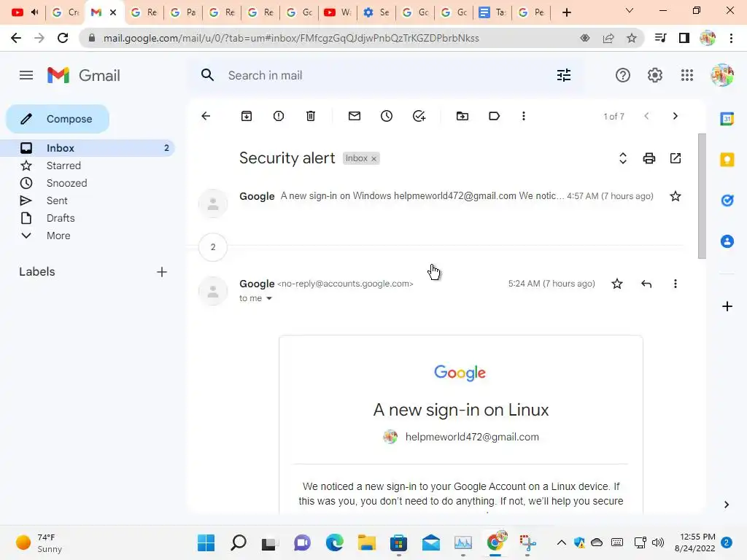Mark conversation as unread envelope icon
The height and width of the screenshot is (560, 747).
pyautogui.click(x=355, y=116)
